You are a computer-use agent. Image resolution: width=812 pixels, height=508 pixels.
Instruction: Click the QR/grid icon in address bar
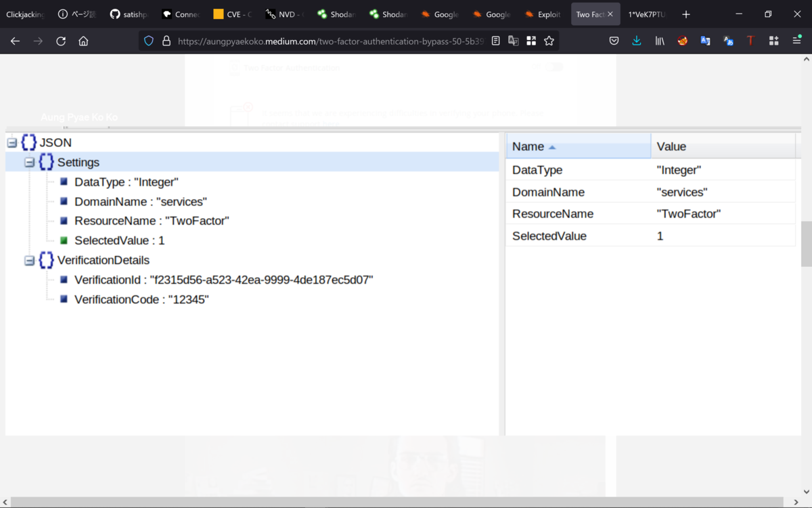coord(531,41)
